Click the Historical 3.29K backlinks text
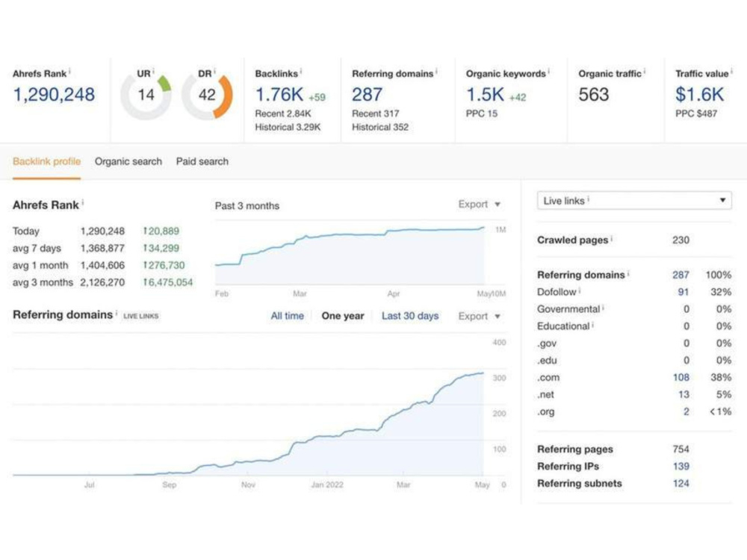Image resolution: width=747 pixels, height=560 pixels. (288, 127)
